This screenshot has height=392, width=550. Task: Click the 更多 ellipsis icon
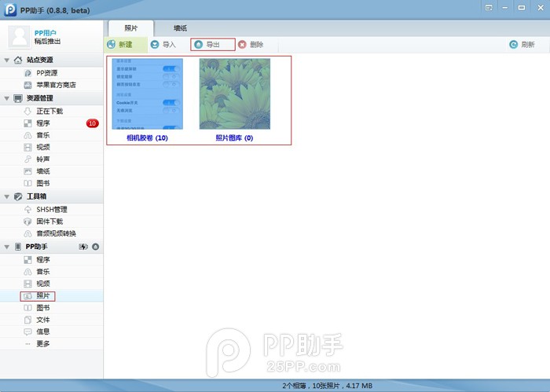click(x=27, y=344)
